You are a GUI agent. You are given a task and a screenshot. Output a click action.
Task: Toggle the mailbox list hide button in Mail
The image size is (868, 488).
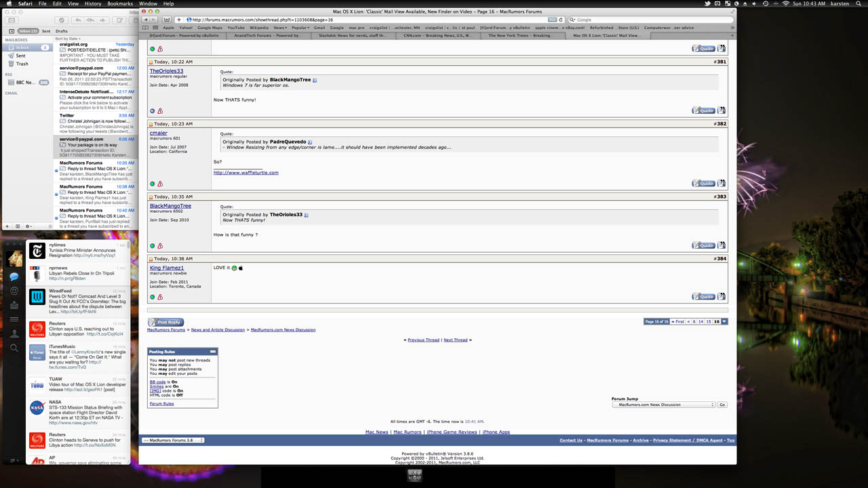pyautogui.click(x=12, y=31)
